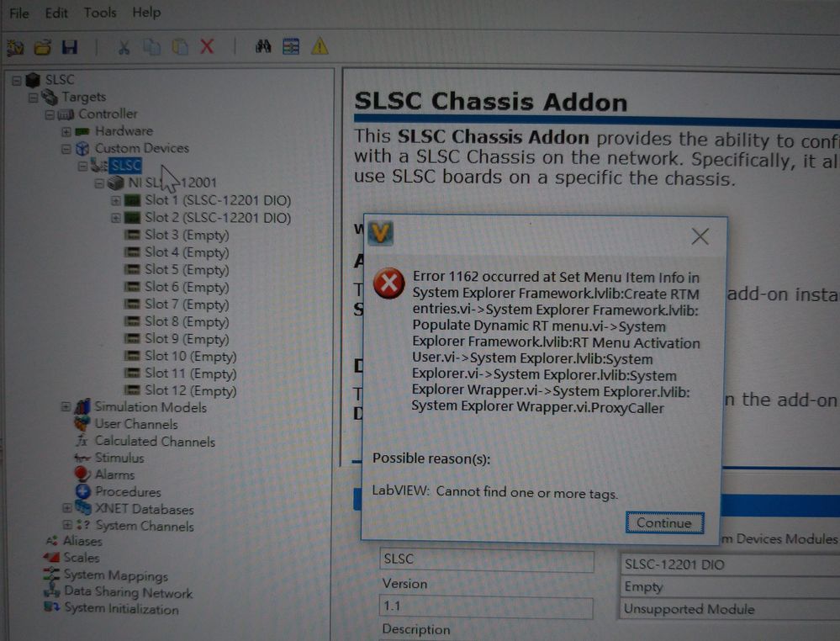
Task: Click the System Channels icon
Action: pos(83,525)
